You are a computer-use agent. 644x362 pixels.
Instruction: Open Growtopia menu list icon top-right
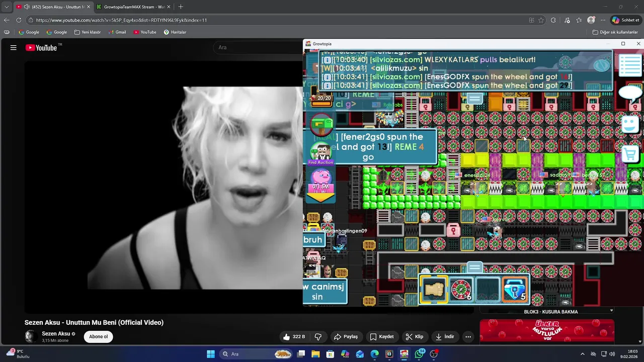coord(630,65)
